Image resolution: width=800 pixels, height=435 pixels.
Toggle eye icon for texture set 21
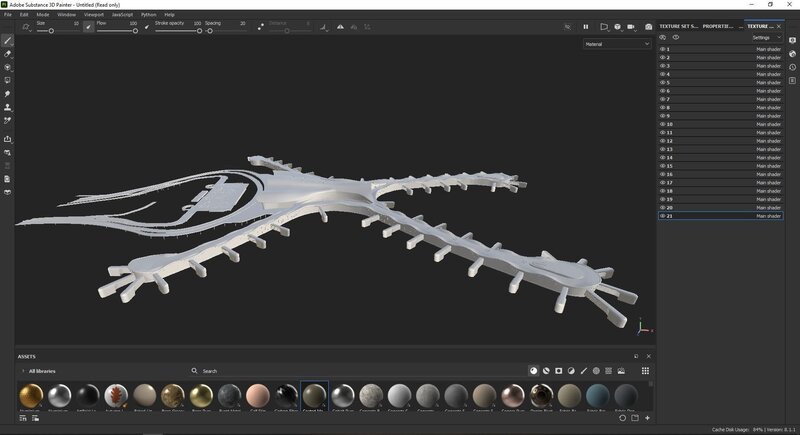tap(662, 215)
